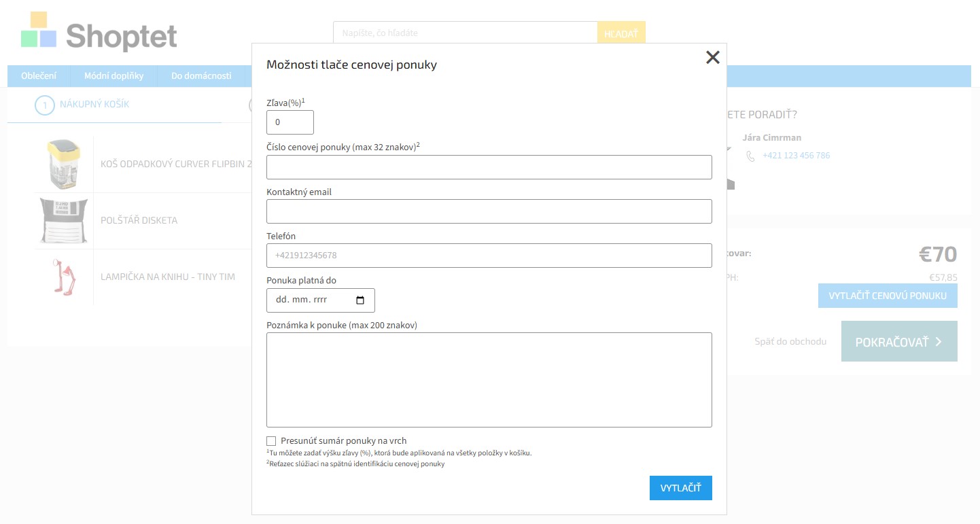The image size is (980, 524).
Task: Open the calendar picker in date field
Action: [360, 300]
